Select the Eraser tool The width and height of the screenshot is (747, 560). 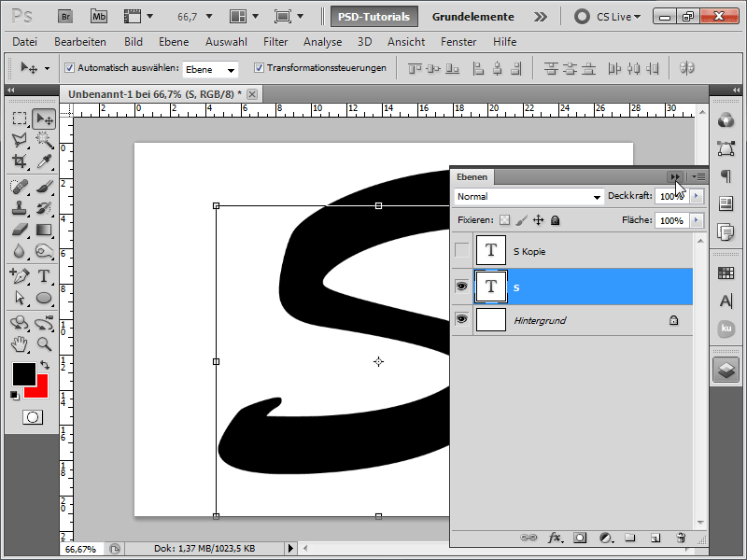[x=20, y=230]
